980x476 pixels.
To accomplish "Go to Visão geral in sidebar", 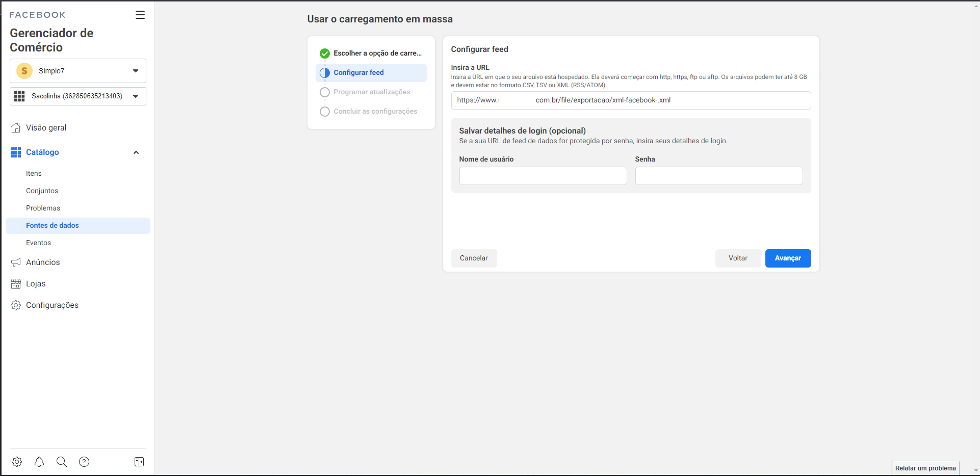I will 46,128.
